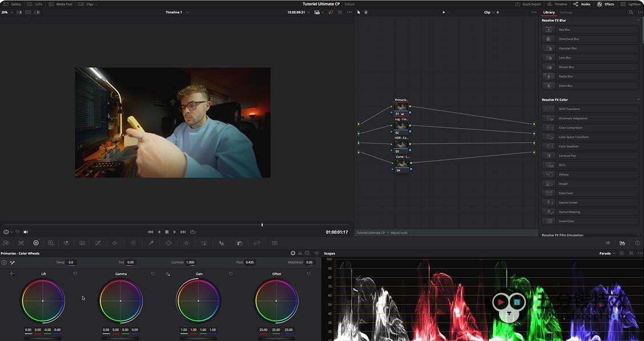This screenshot has width=644, height=341.
Task: Select the node graph hand pan tool
Action: pyautogui.click(x=365, y=13)
